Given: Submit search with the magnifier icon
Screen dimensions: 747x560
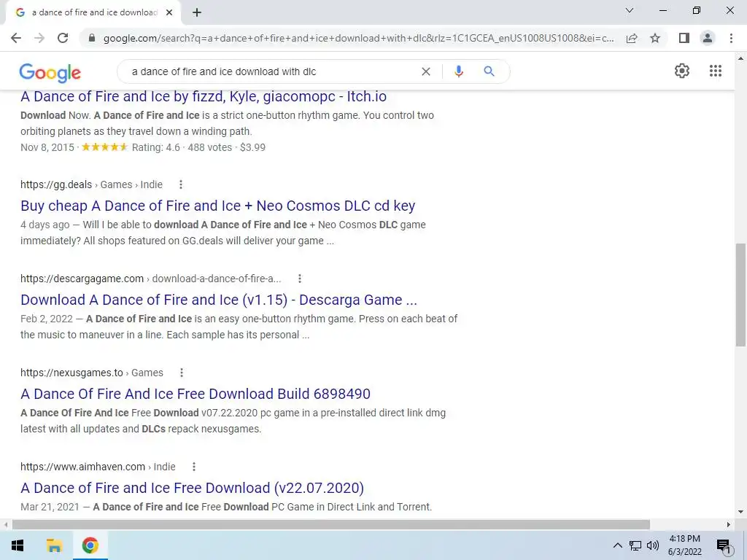Looking at the screenshot, I should point(489,71).
